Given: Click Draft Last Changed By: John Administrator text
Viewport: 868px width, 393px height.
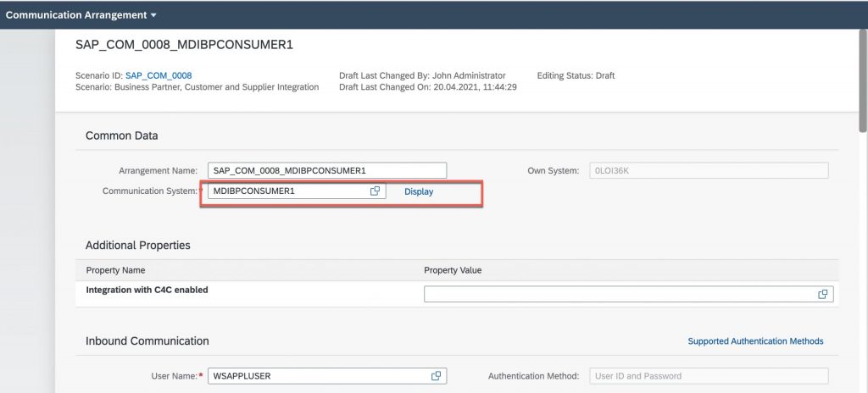Looking at the screenshot, I should click(422, 75).
